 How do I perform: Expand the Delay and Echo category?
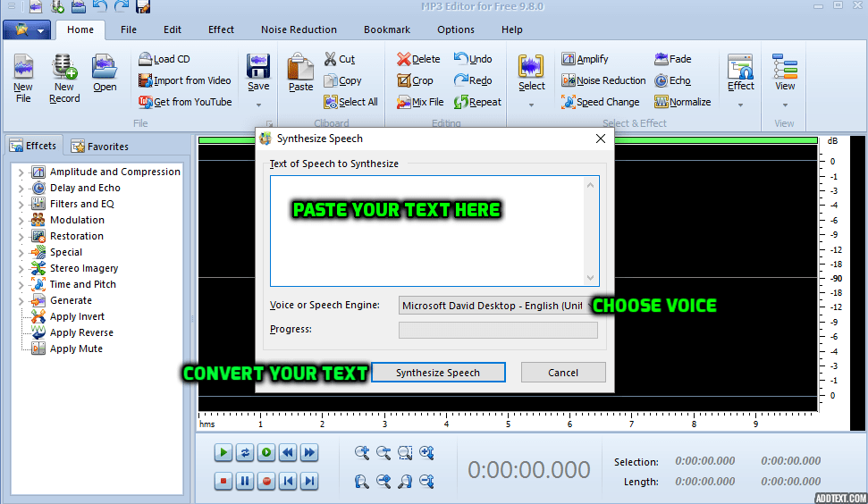21,189
